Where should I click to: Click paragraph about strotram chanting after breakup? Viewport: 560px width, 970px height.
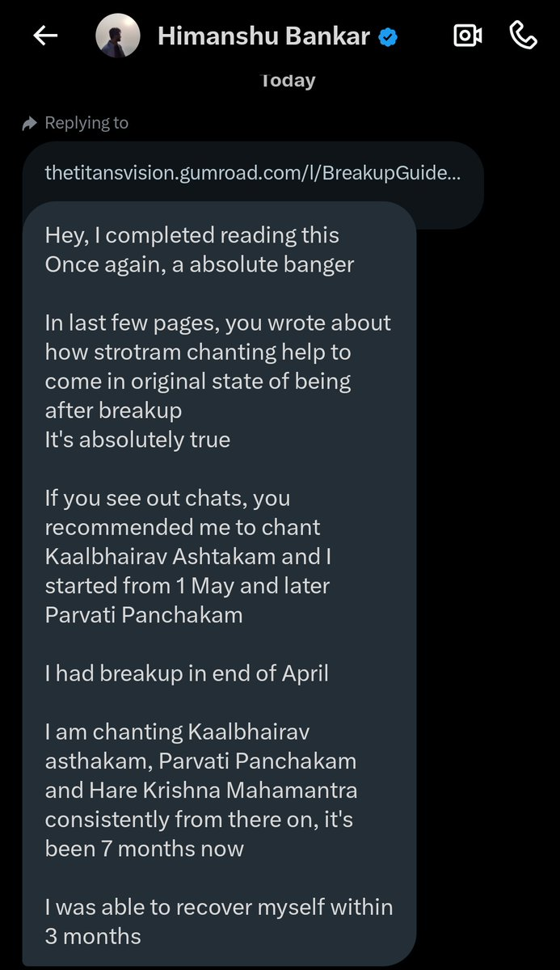[x=217, y=366]
